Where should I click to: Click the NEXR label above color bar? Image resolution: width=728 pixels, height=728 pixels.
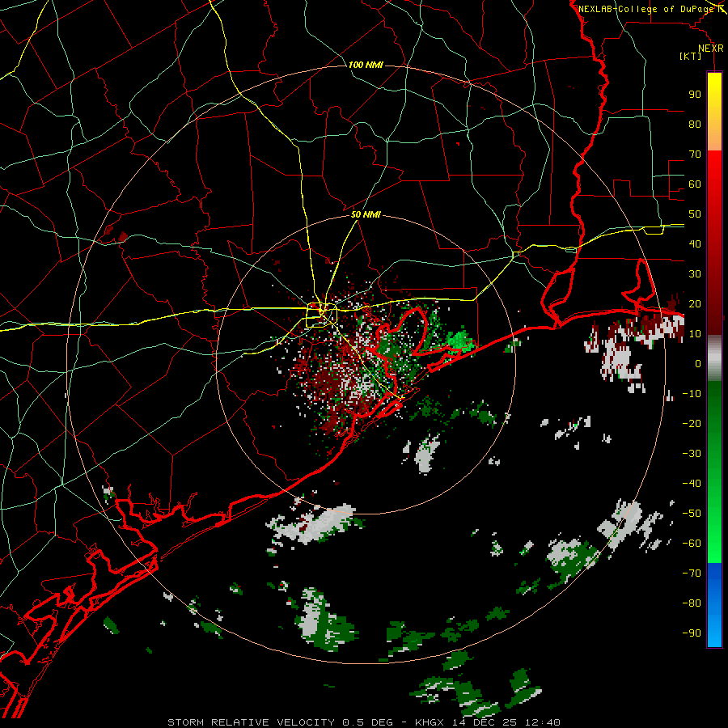click(x=711, y=49)
